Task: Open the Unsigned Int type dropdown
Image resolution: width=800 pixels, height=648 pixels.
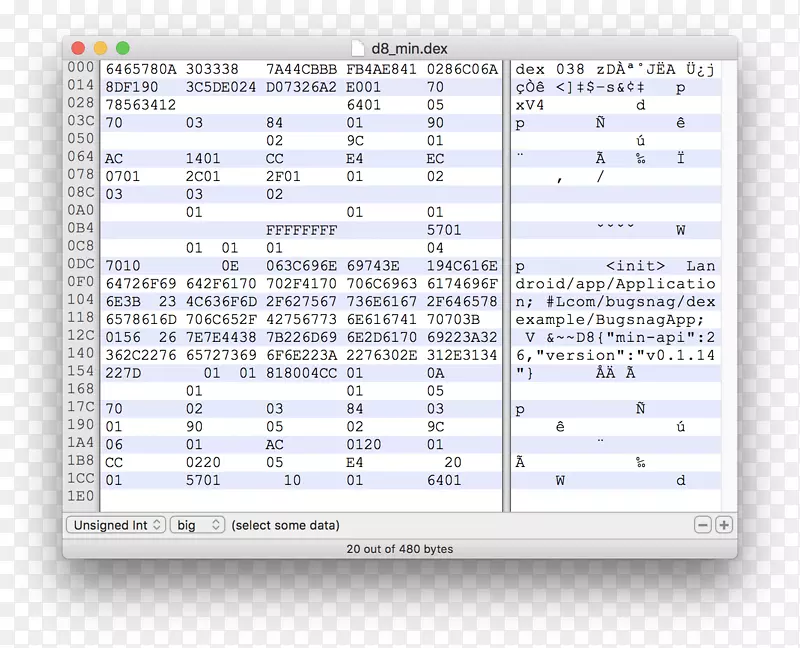Action: pyautogui.click(x=116, y=525)
